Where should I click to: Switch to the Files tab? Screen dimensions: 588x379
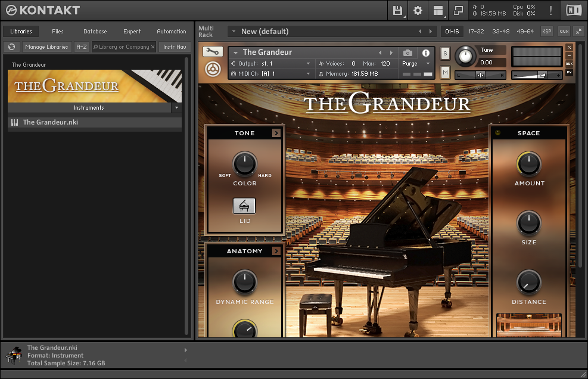[58, 31]
